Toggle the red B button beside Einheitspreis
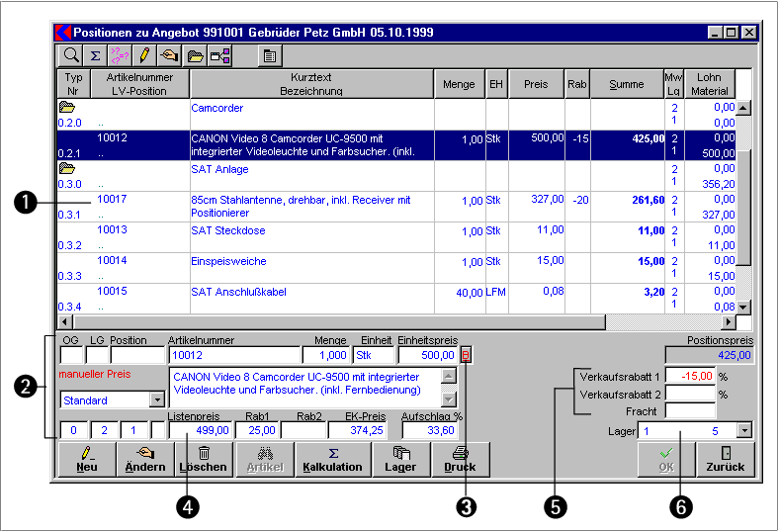The image size is (779, 532). (x=466, y=355)
